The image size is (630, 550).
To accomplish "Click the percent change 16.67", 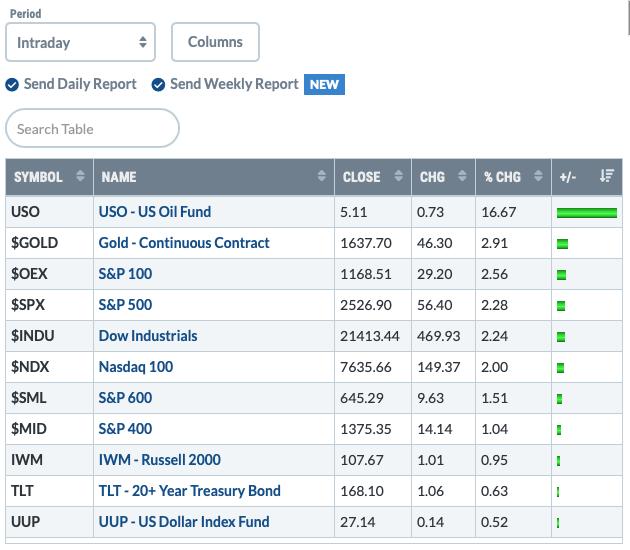I will pyautogui.click(x=499, y=212).
